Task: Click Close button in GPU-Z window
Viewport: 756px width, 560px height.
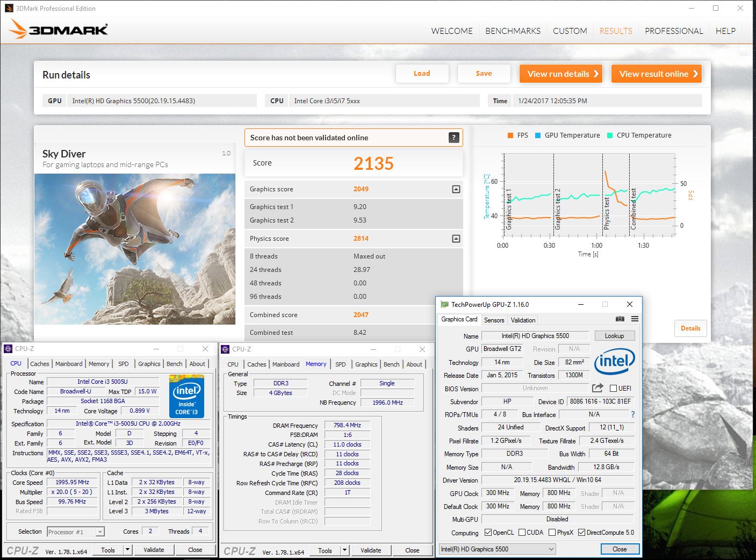Action: (620, 549)
